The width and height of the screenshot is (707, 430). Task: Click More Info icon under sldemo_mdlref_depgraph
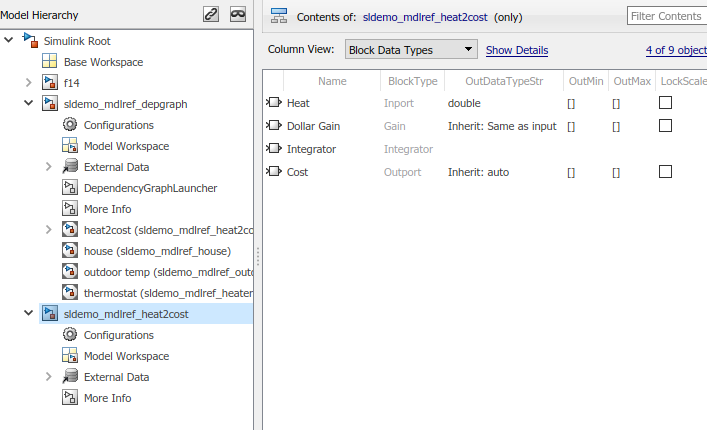coord(70,209)
